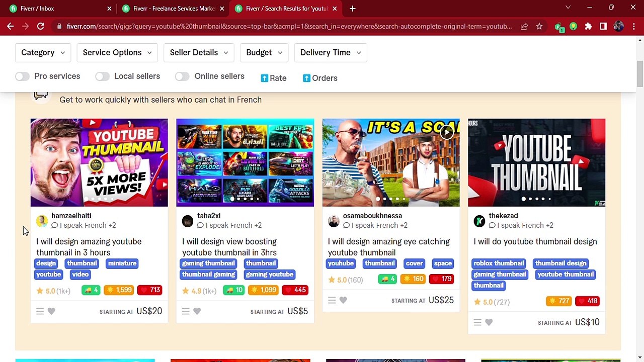Click the red 418 badge on thekezad gig
This screenshot has height=362, width=644.
pos(587,301)
